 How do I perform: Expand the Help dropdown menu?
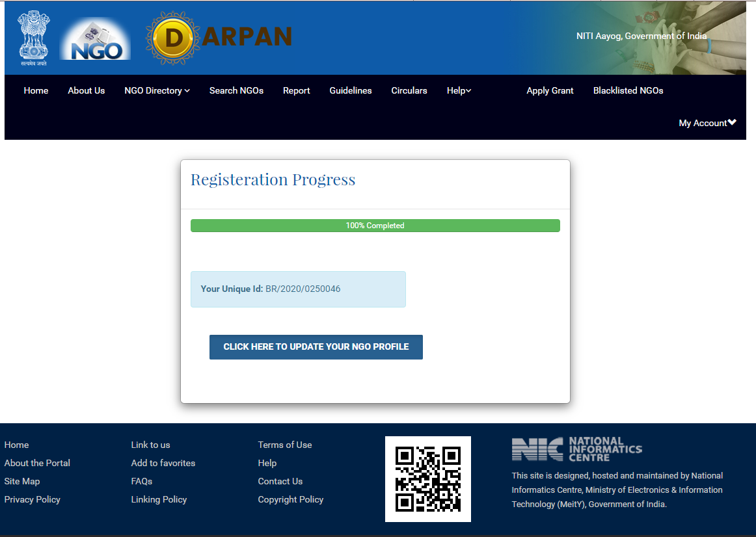tap(459, 90)
